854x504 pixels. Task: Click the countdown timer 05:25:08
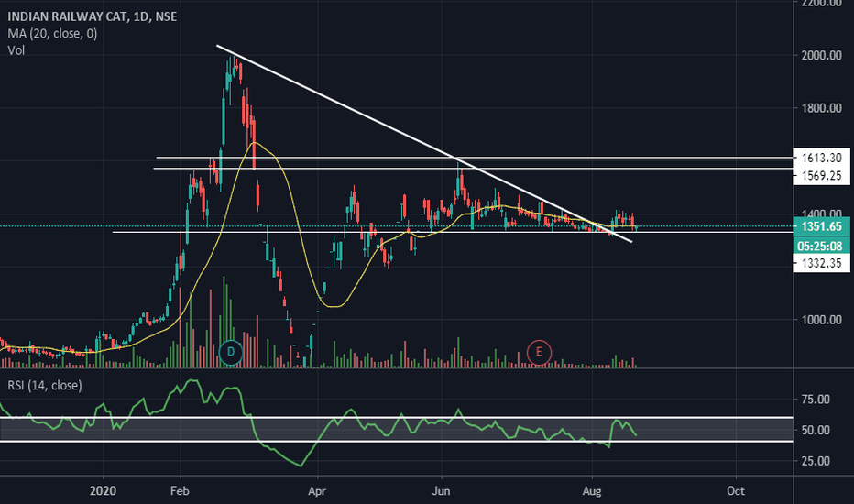coord(821,246)
